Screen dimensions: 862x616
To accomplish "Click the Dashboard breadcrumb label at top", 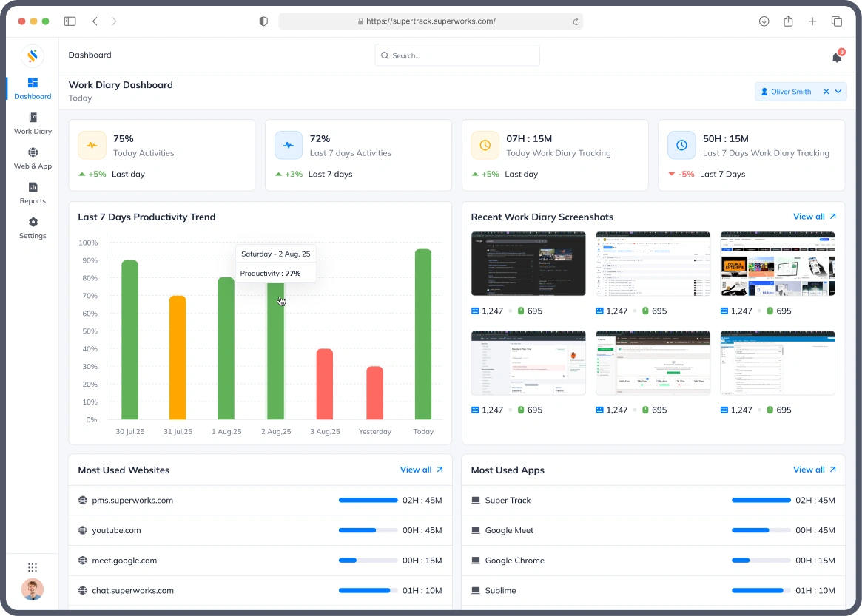I will tap(90, 55).
